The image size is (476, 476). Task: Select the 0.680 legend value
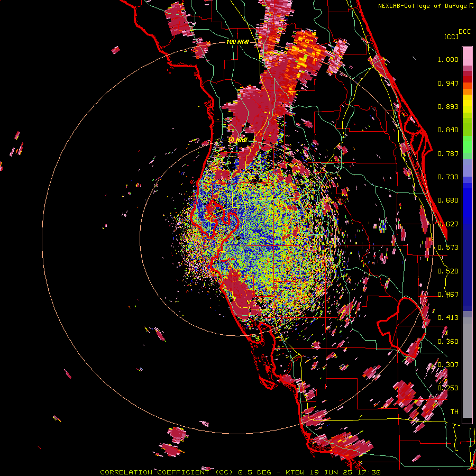point(448,200)
